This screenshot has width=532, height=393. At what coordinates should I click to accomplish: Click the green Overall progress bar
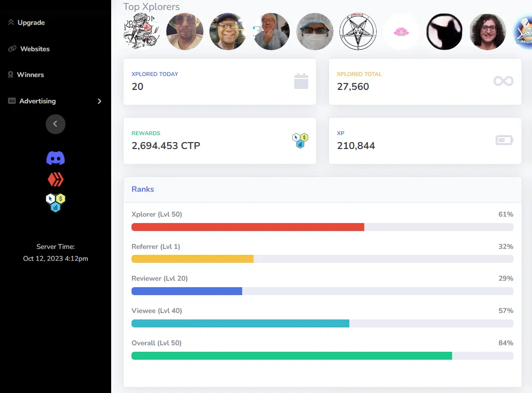point(291,356)
